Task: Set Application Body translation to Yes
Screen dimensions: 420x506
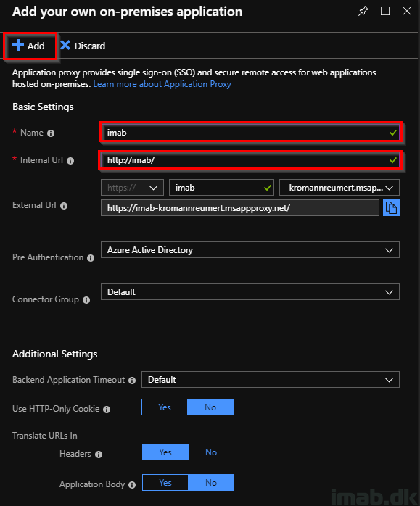Action: pyautogui.click(x=165, y=483)
